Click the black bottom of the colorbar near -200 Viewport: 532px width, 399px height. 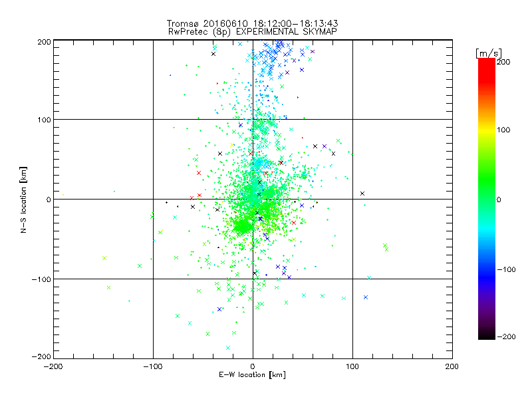pos(487,335)
